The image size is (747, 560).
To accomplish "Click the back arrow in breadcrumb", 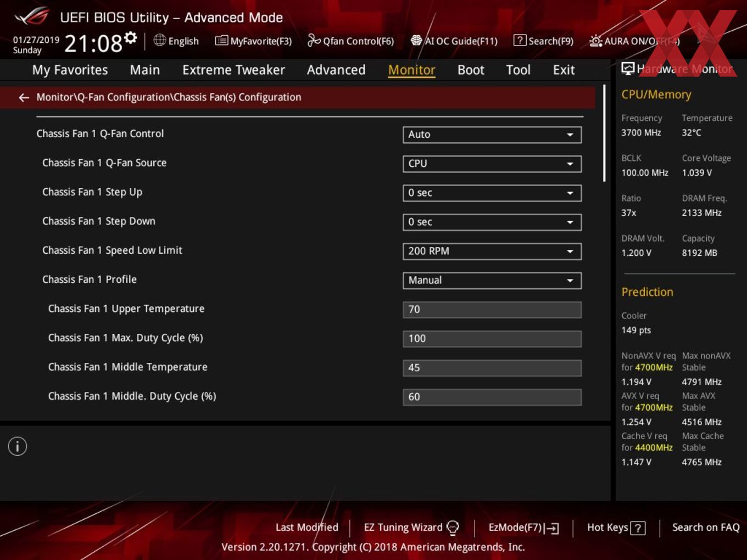I will click(24, 97).
